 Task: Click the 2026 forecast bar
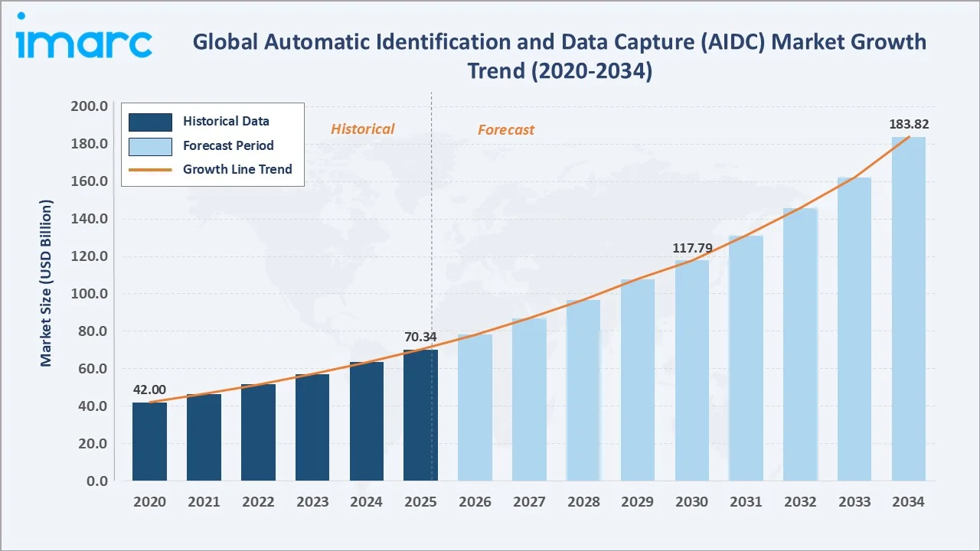(475, 407)
